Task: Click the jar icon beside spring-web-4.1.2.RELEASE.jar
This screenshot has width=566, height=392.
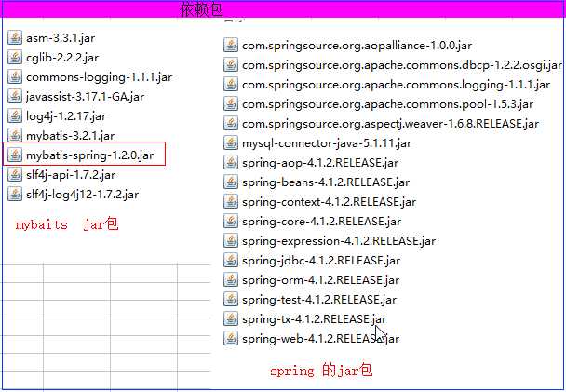Action: (x=231, y=338)
